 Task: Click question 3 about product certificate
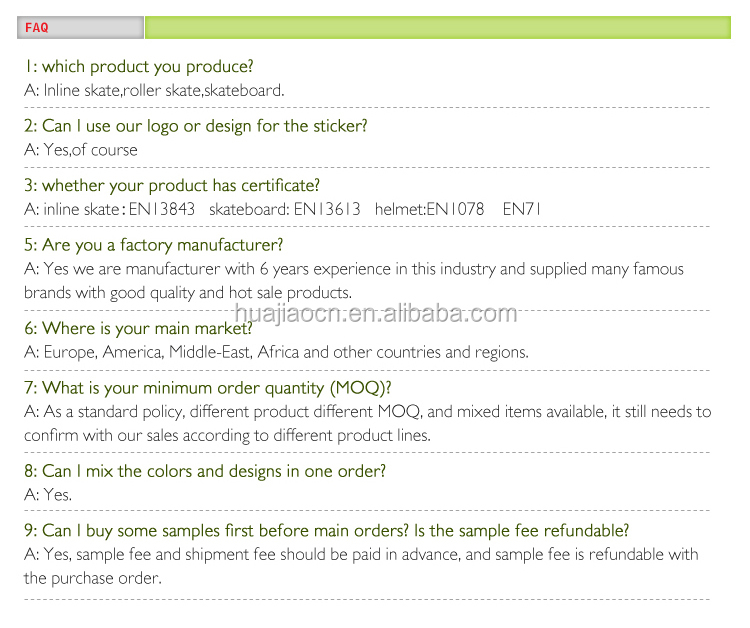(x=172, y=186)
